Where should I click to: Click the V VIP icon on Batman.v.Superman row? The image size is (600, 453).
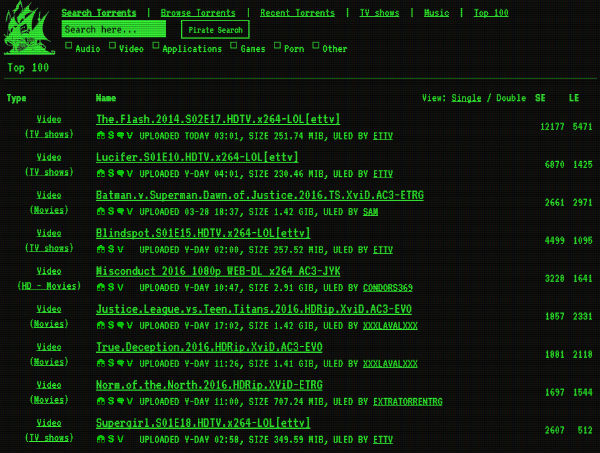coord(130,211)
